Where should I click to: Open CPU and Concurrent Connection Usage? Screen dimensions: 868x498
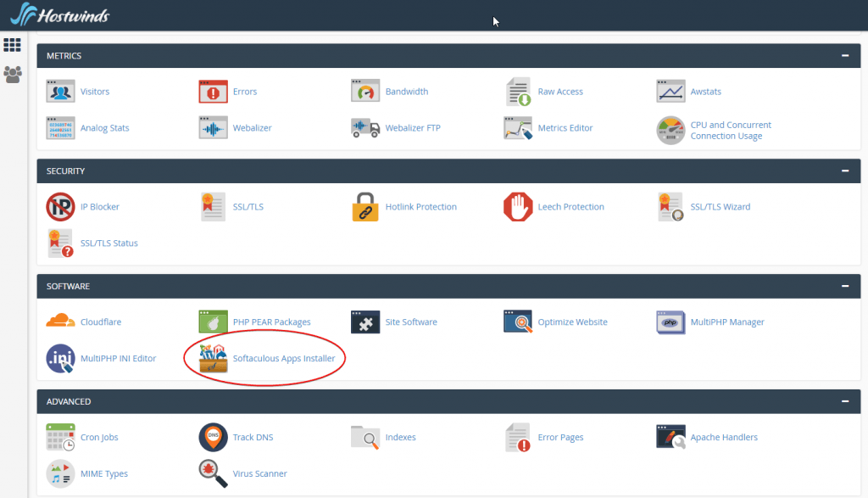[x=730, y=131]
